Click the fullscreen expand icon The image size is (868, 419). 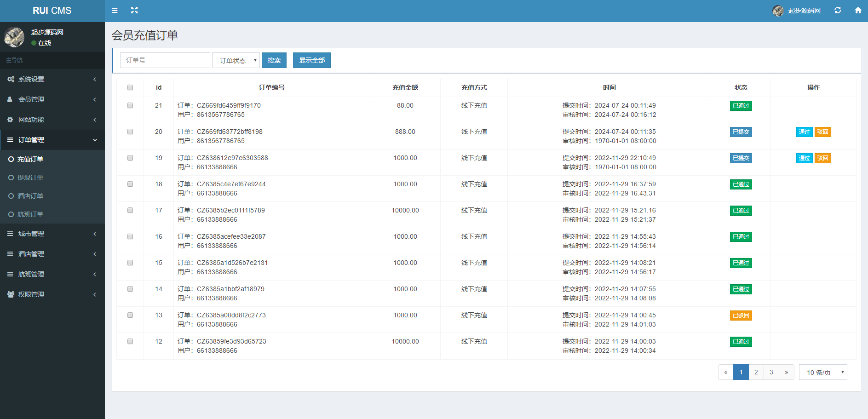[x=134, y=11]
